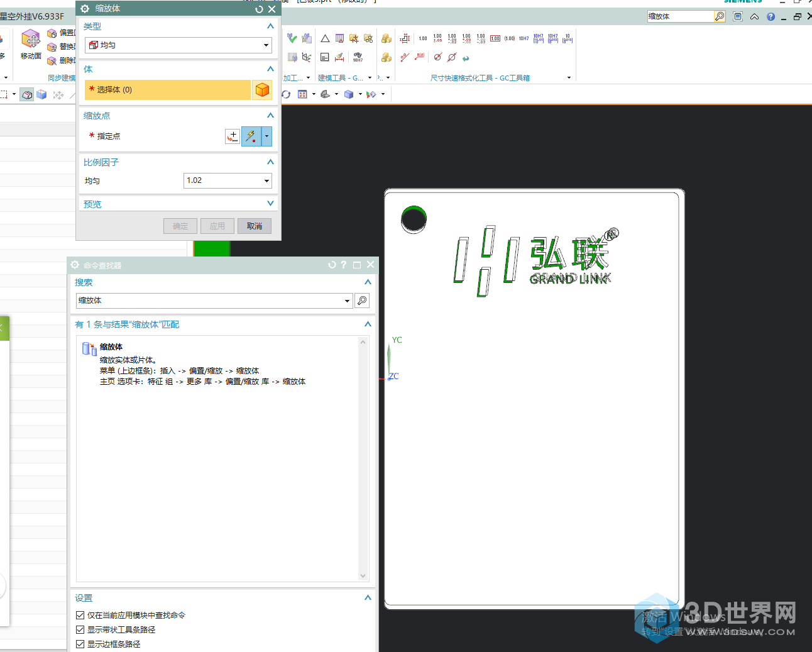Screen dimensions: 812x652
Task: Click the circular hole on the plate model
Action: pyautogui.click(x=414, y=219)
